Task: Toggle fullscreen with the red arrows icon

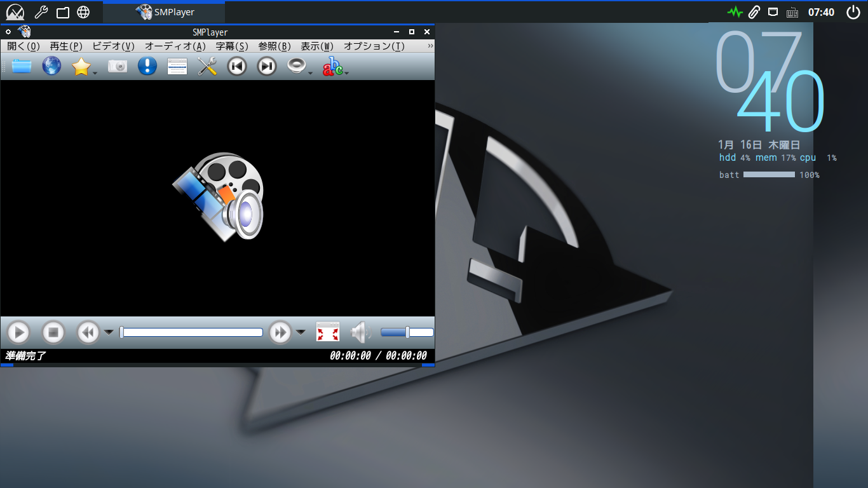Action: point(328,332)
